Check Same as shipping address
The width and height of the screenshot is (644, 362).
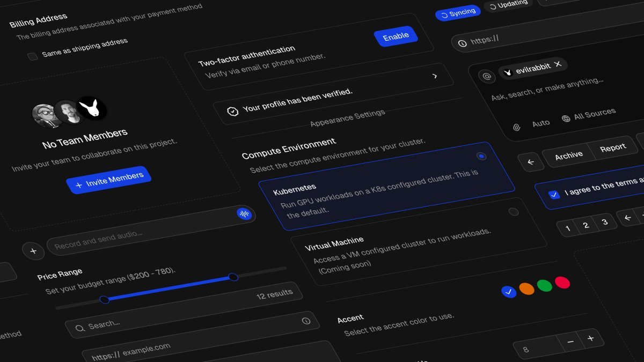click(33, 56)
